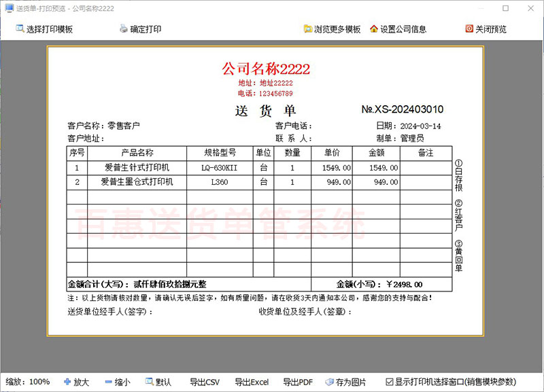Click the minus zoom-out icon

(109, 382)
